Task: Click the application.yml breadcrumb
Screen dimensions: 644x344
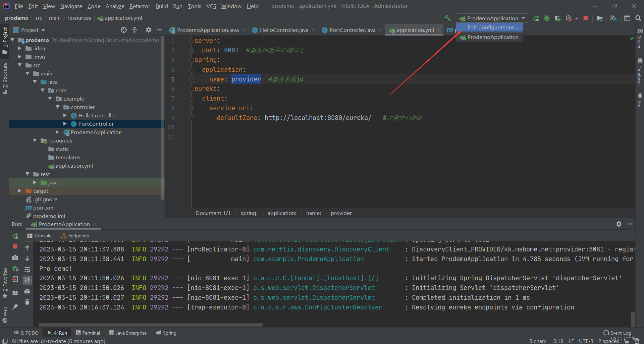Action: tap(123, 18)
